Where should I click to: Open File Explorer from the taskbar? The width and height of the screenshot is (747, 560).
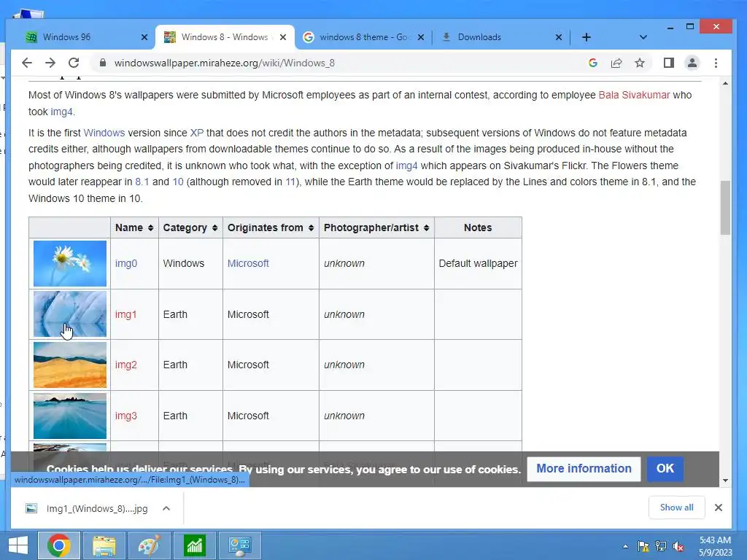104,545
